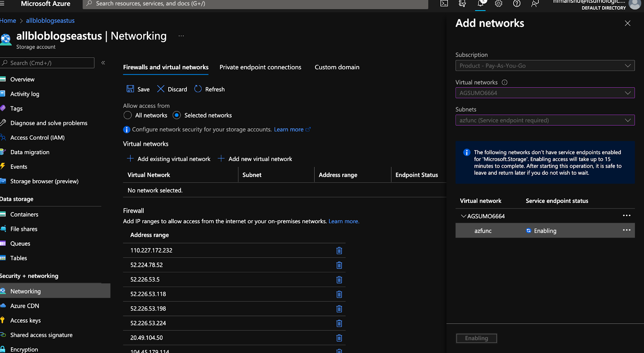
Task: Click the help question mark icon
Action: click(517, 4)
